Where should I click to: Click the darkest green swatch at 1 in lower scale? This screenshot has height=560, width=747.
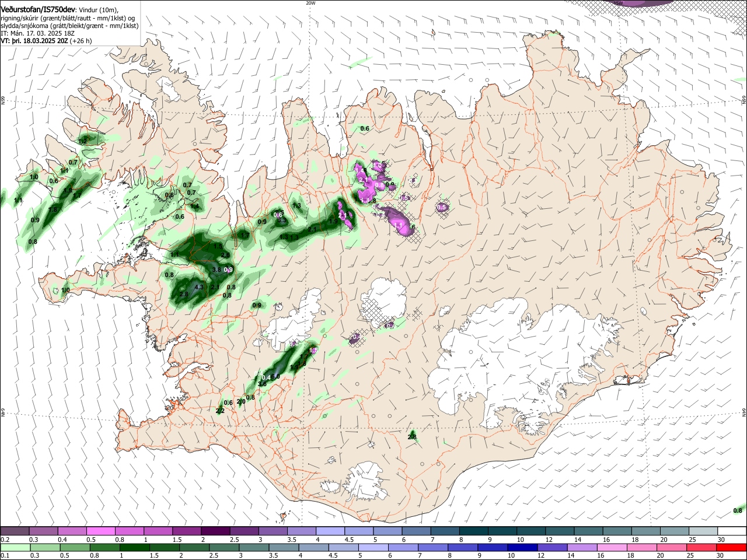click(x=135, y=547)
